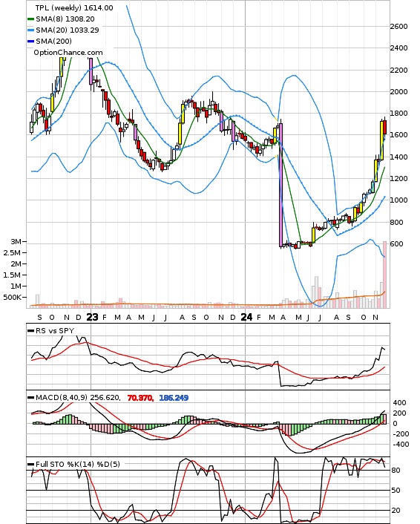Click the dark blue SMA(200) legend swatch
Image resolution: width=420 pixels, height=524 pixels.
(30, 41)
